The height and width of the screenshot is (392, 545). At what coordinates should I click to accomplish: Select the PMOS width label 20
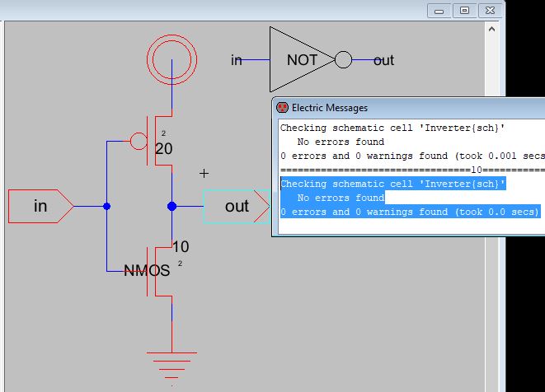click(164, 149)
